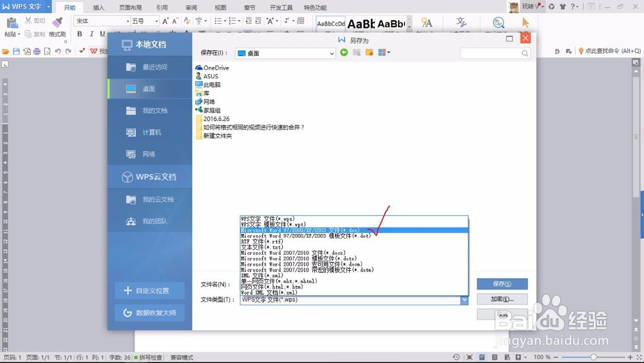Expand the file type dropdown arrow
Screen dimensions: 644x363
click(x=464, y=300)
